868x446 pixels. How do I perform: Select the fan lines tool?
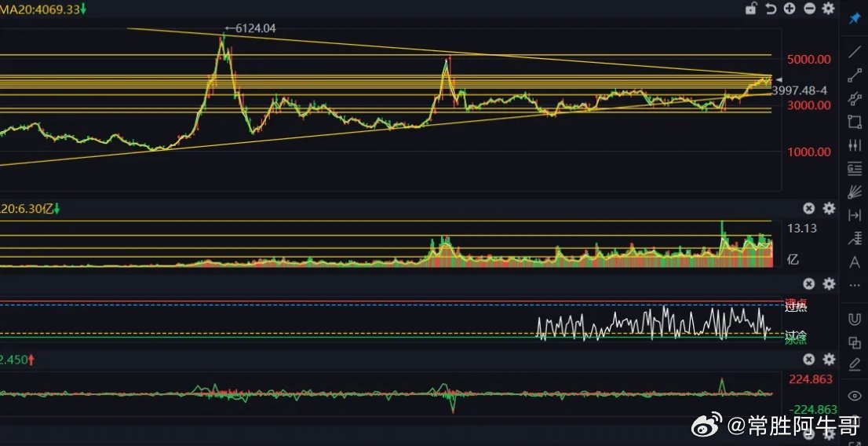(x=855, y=192)
